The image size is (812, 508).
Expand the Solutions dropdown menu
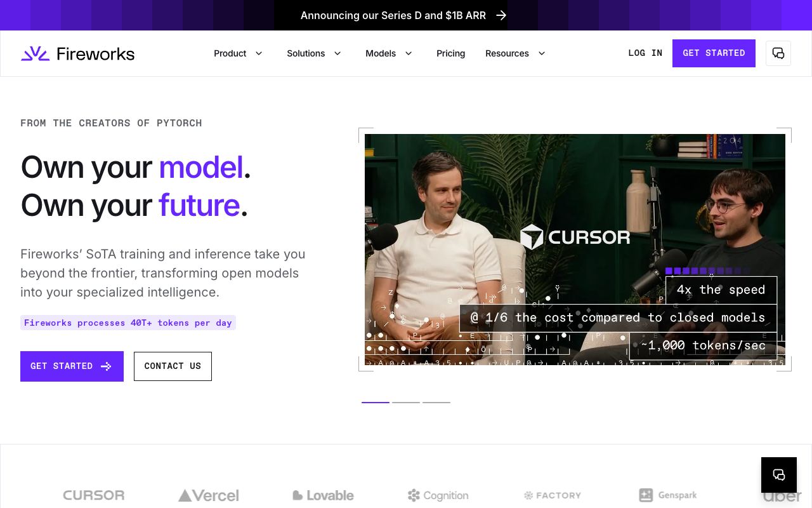[314, 53]
